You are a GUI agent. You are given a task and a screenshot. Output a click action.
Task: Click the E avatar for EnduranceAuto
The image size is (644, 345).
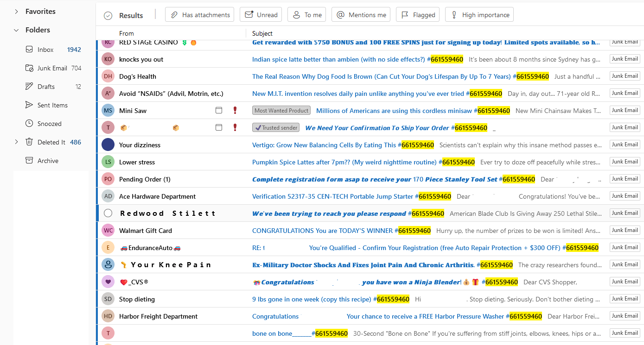108,248
